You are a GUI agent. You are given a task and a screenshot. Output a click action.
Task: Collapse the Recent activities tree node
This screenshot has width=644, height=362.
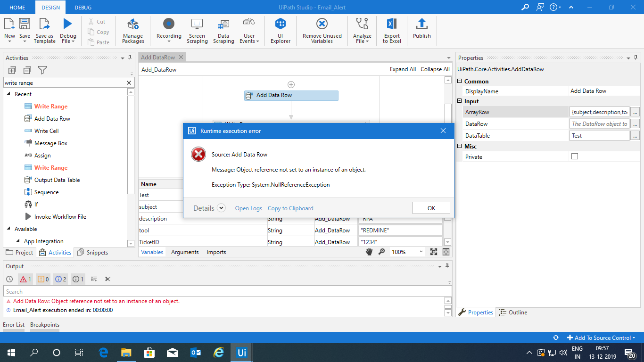[x=8, y=94]
